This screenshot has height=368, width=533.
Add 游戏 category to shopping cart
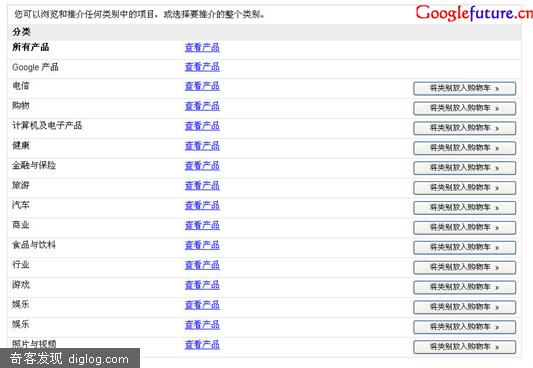point(464,287)
